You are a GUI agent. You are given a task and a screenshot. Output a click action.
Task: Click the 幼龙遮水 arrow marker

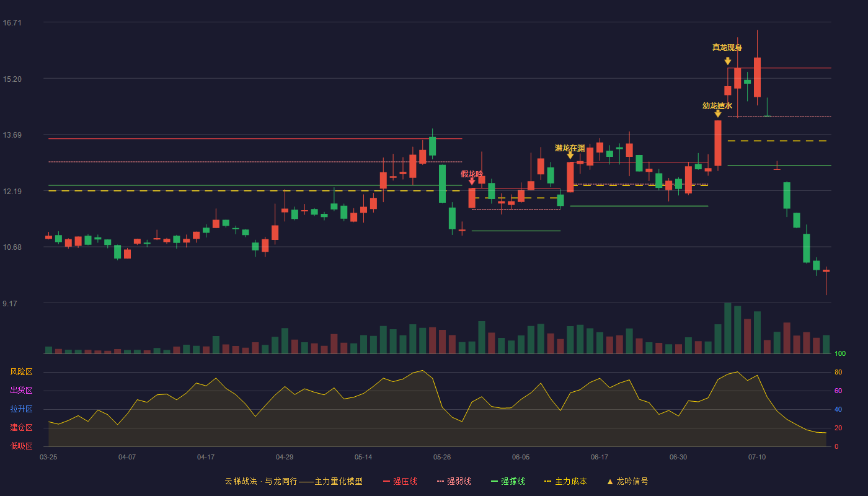click(x=718, y=113)
